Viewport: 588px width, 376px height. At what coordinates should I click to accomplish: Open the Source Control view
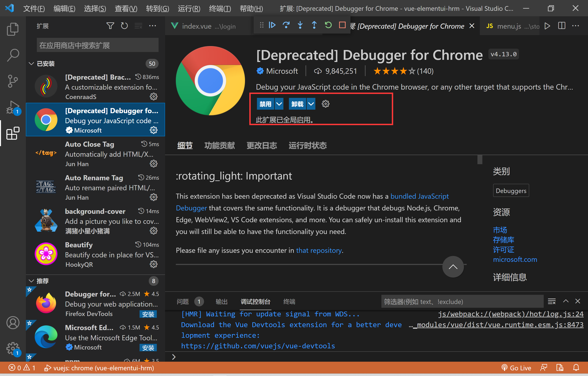point(13,81)
